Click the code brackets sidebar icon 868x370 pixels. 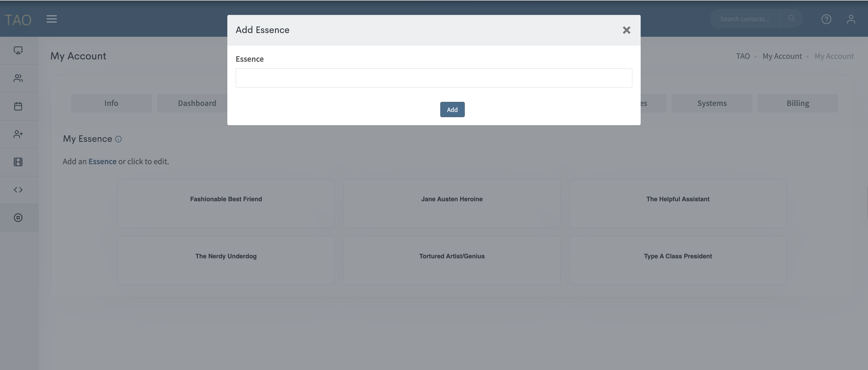pyautogui.click(x=18, y=190)
